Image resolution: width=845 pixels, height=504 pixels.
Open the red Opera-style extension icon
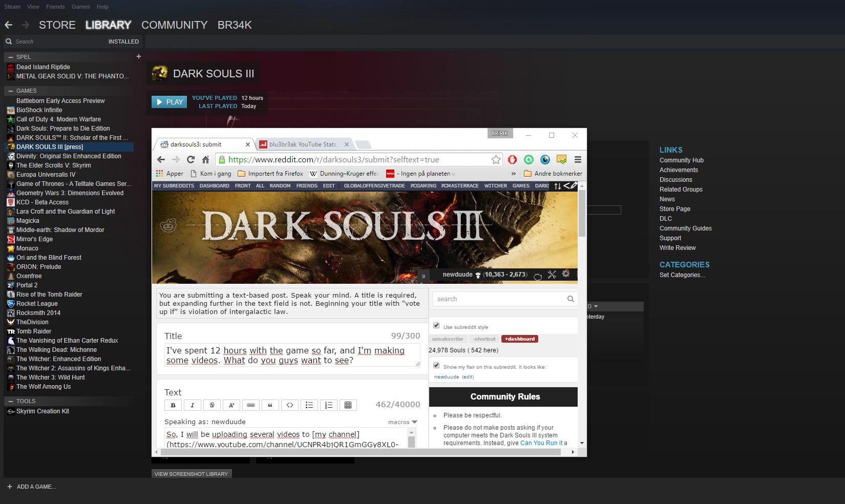point(512,159)
